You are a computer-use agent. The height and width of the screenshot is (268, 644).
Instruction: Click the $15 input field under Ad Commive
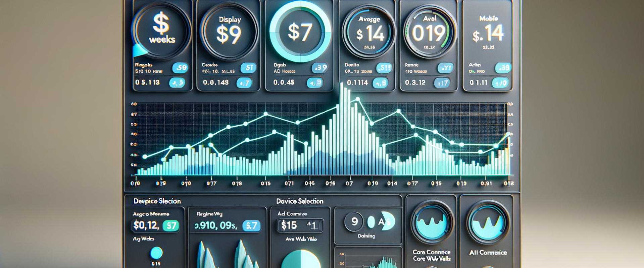click(300, 225)
